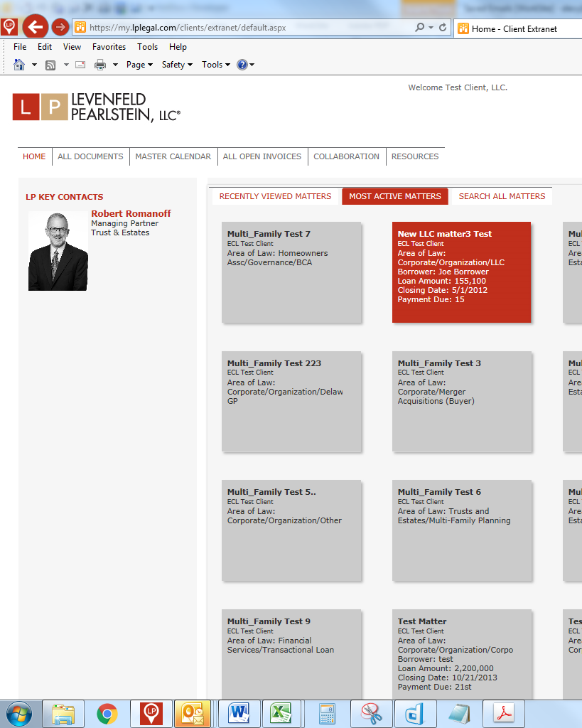The image size is (582, 728).
Task: Open the Snipping Tool scissors icon
Action: pyautogui.click(x=371, y=714)
